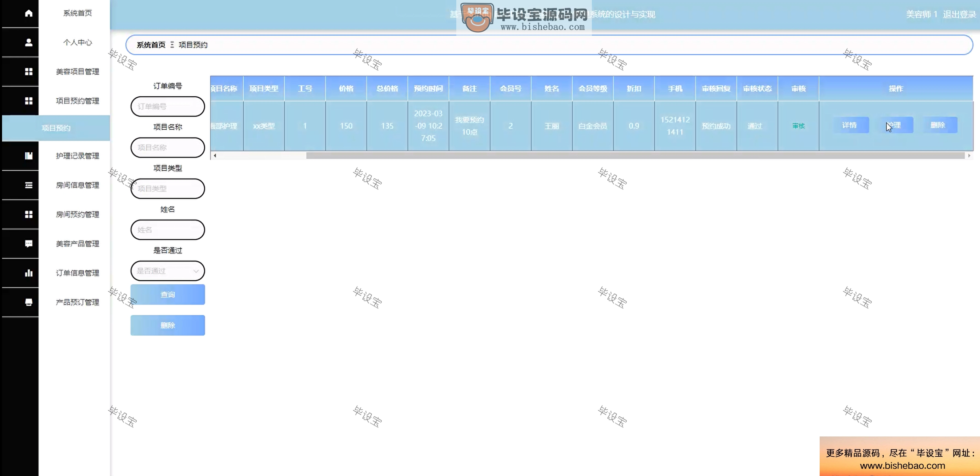980x476 pixels.
Task: Click the person icon for 个人中心
Action: click(29, 43)
